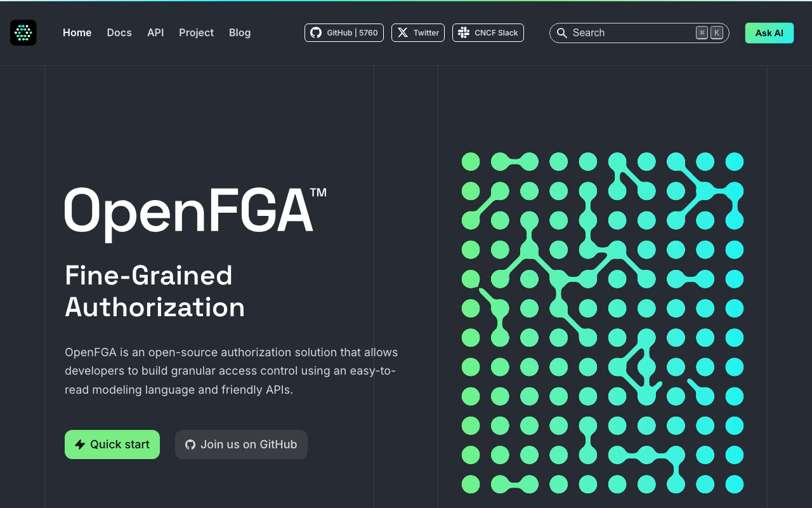The width and height of the screenshot is (812, 508).
Task: Click the Ask AI button
Action: [769, 33]
